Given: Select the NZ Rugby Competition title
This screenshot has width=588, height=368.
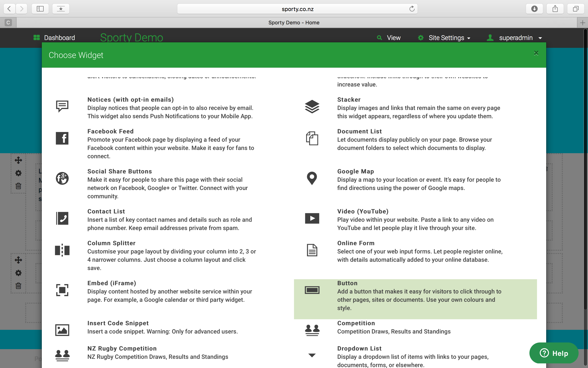Looking at the screenshot, I should coord(122,348).
